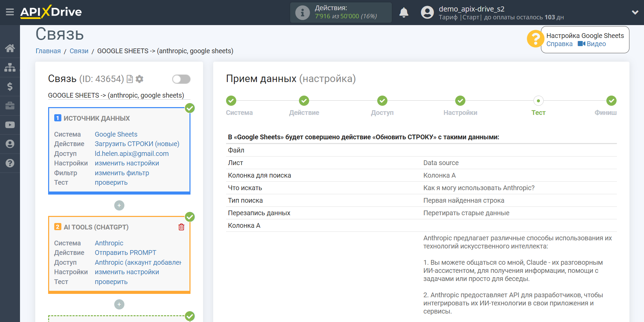Open the help question icon in the sidebar
This screenshot has height=322, width=644.
tap(10, 163)
